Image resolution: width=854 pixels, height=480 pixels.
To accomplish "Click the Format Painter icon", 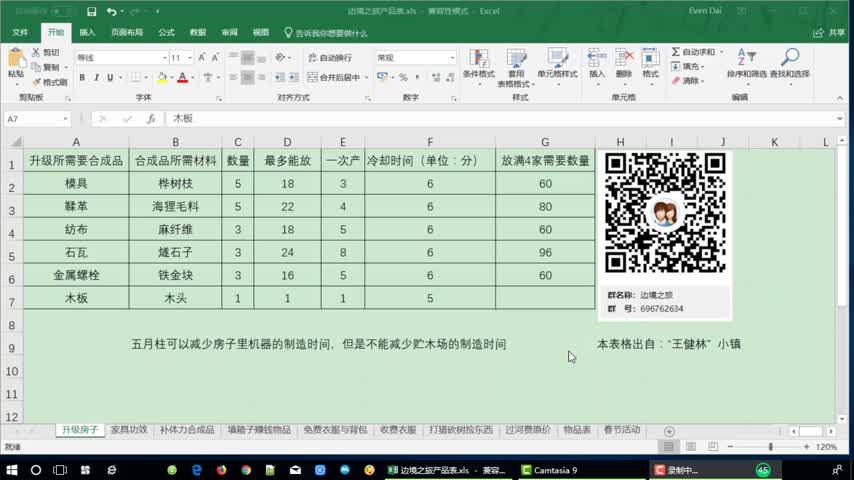I will point(36,82).
